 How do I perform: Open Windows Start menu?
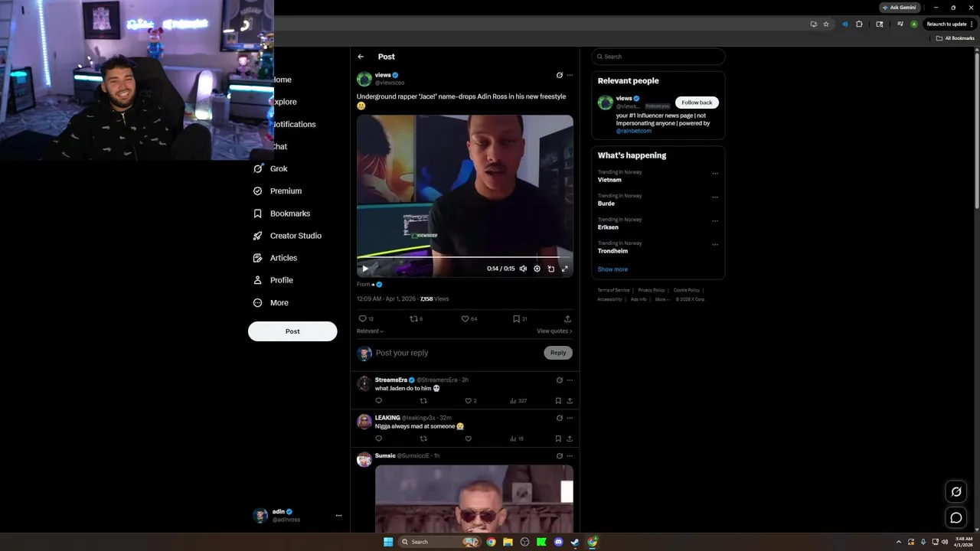388,542
